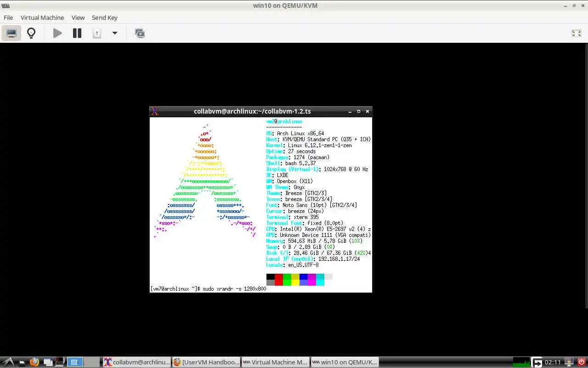Screen dimensions: 588x368
Task: Click the Kernel 'Linux 6.12.1-zen1-1-zen' line
Action: [309, 145]
